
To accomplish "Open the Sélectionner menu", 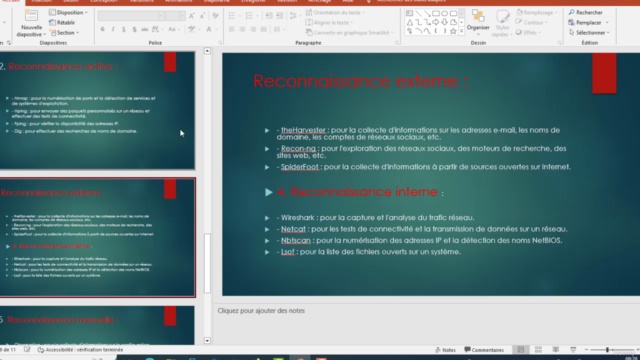I will [x=589, y=33].
